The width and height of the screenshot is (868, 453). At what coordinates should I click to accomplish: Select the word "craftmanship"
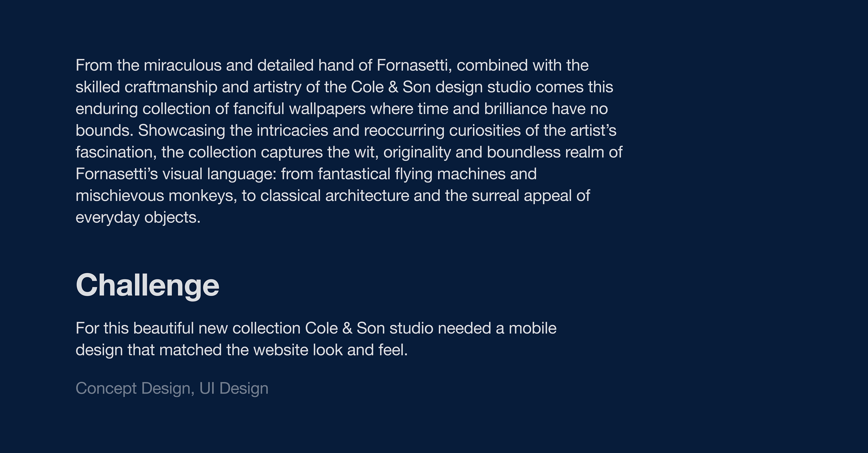171,87
